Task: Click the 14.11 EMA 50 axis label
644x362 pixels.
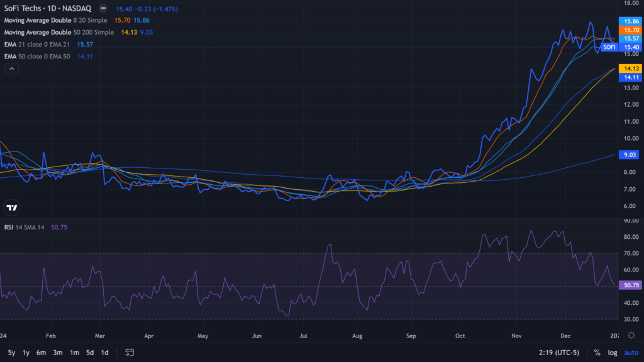Action: [631, 77]
